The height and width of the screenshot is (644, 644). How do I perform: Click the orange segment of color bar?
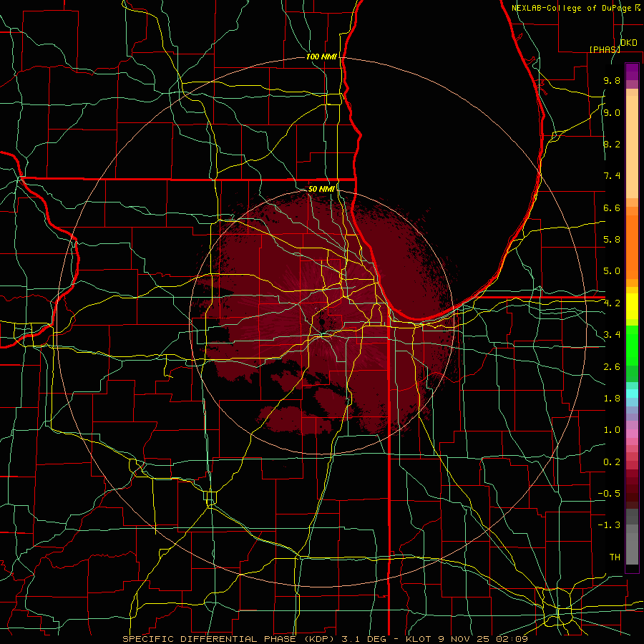point(632,246)
